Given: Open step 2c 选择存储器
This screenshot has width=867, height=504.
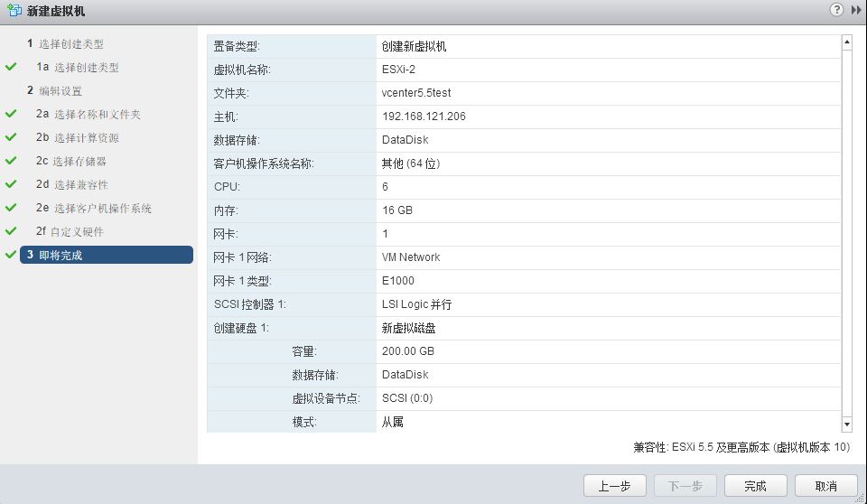Looking at the screenshot, I should [x=70, y=161].
